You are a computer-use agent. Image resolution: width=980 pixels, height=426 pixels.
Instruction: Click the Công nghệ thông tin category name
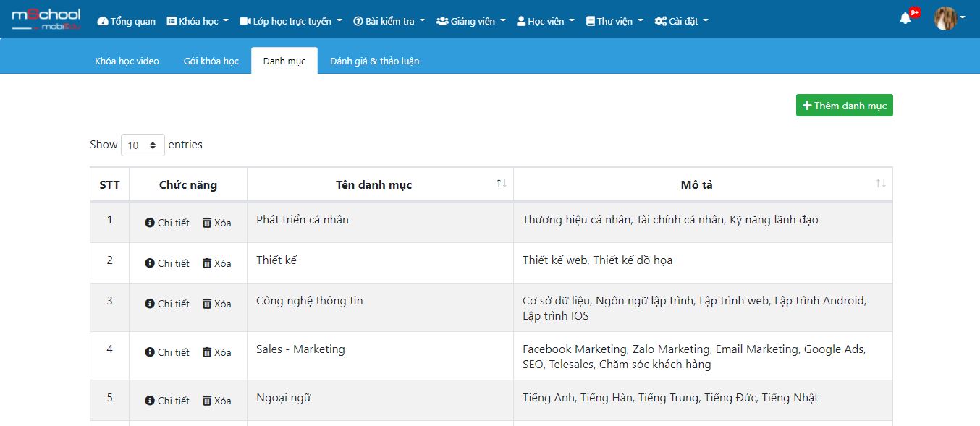click(x=310, y=300)
